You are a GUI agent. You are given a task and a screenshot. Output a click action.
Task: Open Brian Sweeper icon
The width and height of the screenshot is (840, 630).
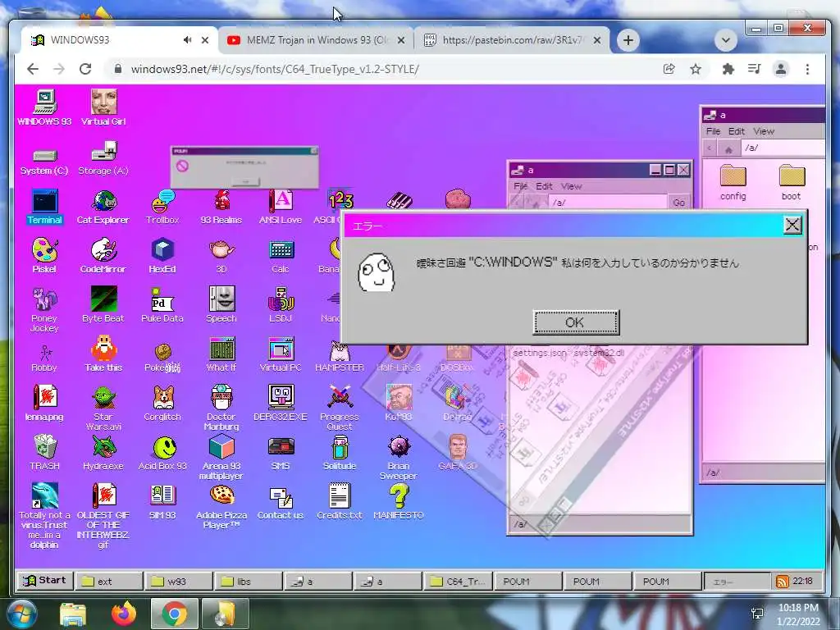tap(398, 458)
